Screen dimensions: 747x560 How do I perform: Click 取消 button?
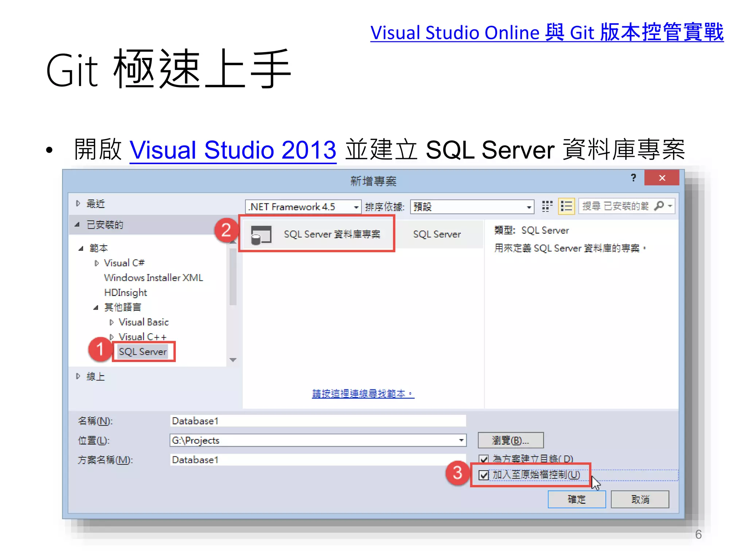pyautogui.click(x=640, y=499)
